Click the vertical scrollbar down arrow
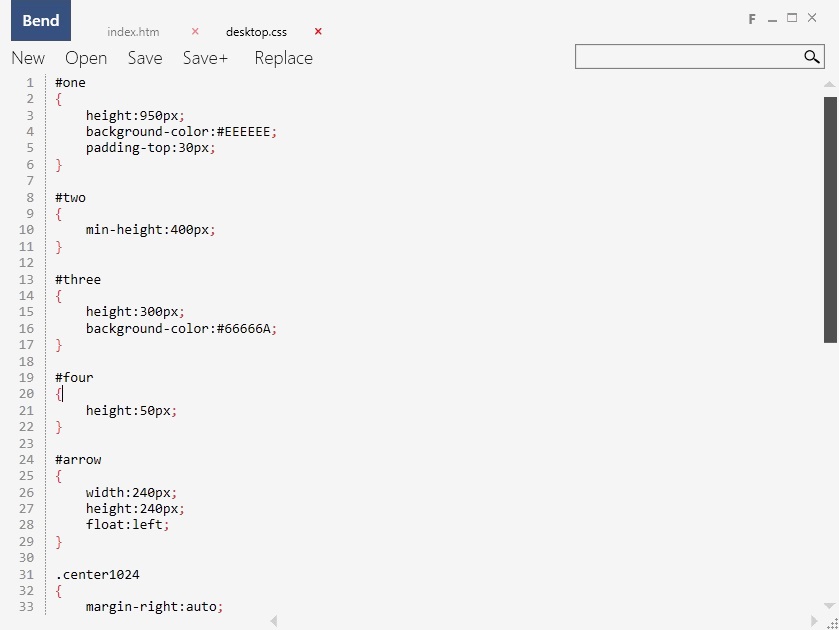 point(830,606)
